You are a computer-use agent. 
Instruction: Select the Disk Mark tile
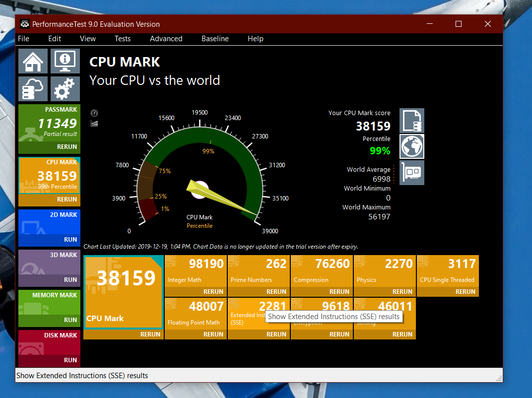(50, 342)
